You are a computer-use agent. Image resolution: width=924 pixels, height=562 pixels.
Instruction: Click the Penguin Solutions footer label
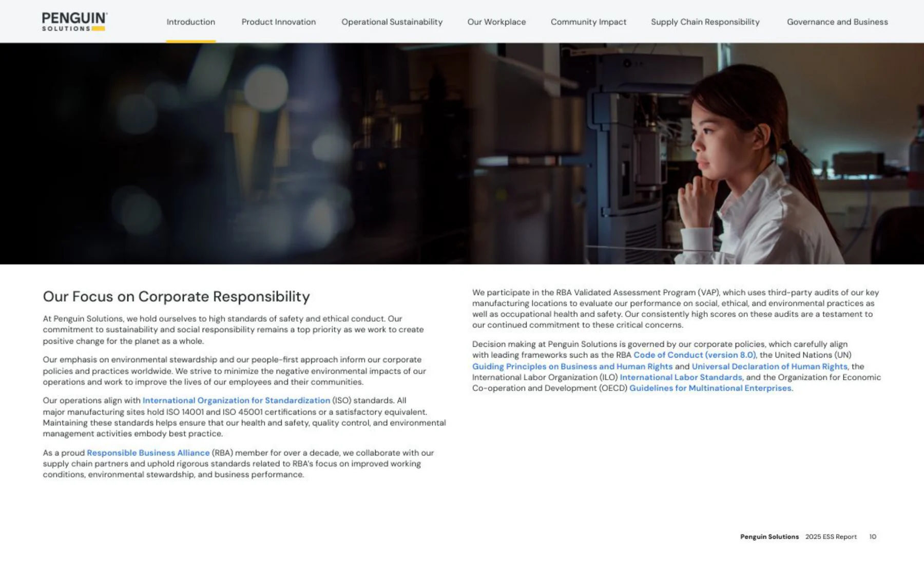[769, 537]
